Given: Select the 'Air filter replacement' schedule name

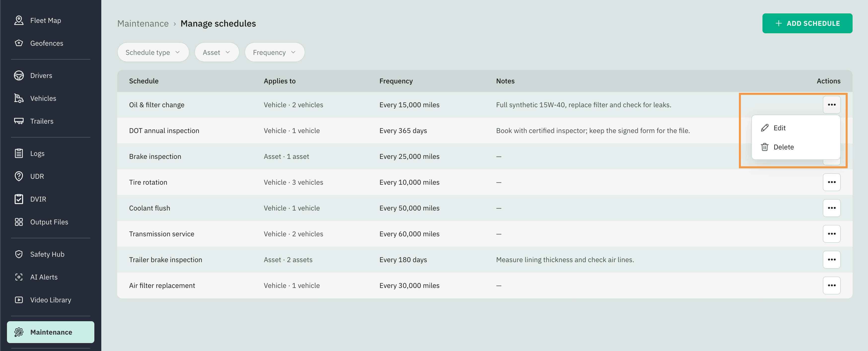Looking at the screenshot, I should click(162, 286).
